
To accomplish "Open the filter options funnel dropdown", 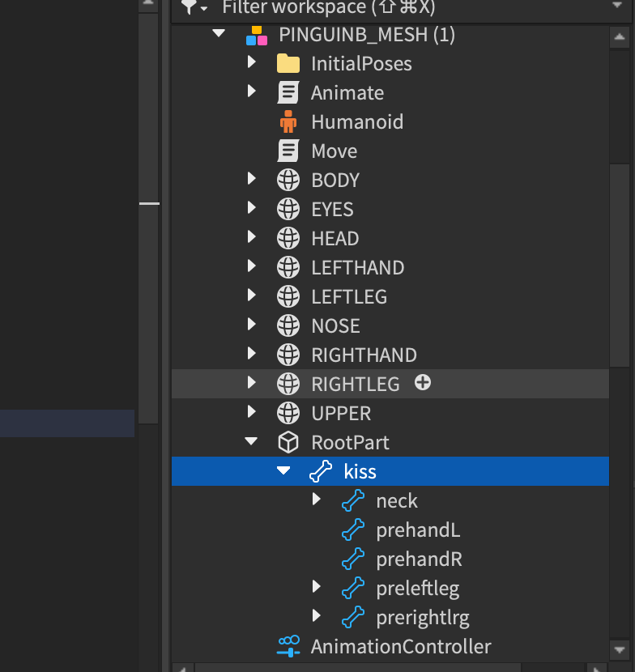I will [194, 7].
